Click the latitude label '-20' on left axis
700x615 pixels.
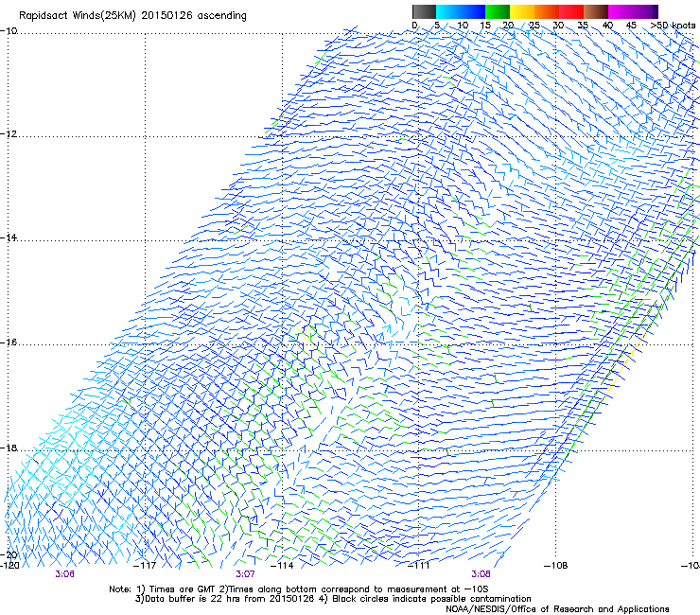pos(9,554)
